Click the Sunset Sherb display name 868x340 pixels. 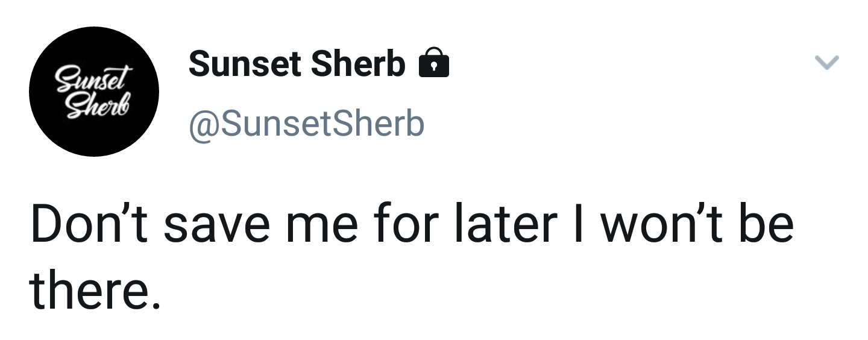[297, 64]
